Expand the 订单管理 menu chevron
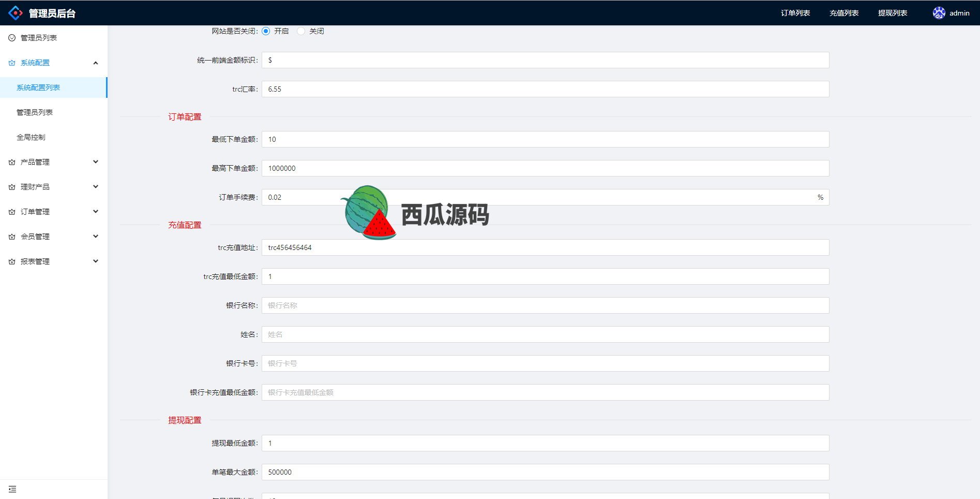 (96, 212)
